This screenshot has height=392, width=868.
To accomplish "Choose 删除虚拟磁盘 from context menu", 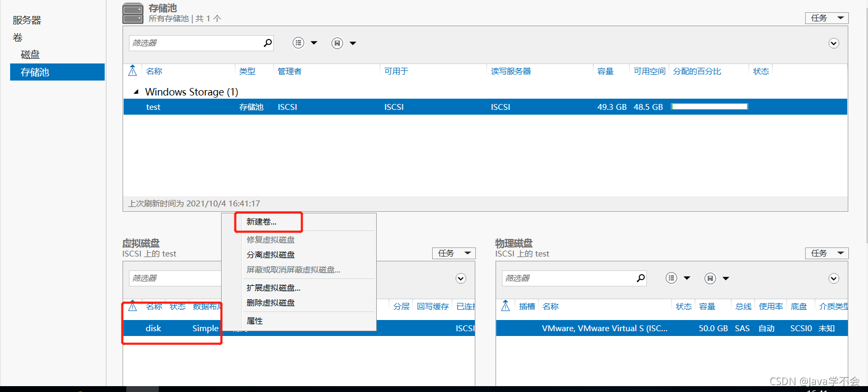I will 271,303.
